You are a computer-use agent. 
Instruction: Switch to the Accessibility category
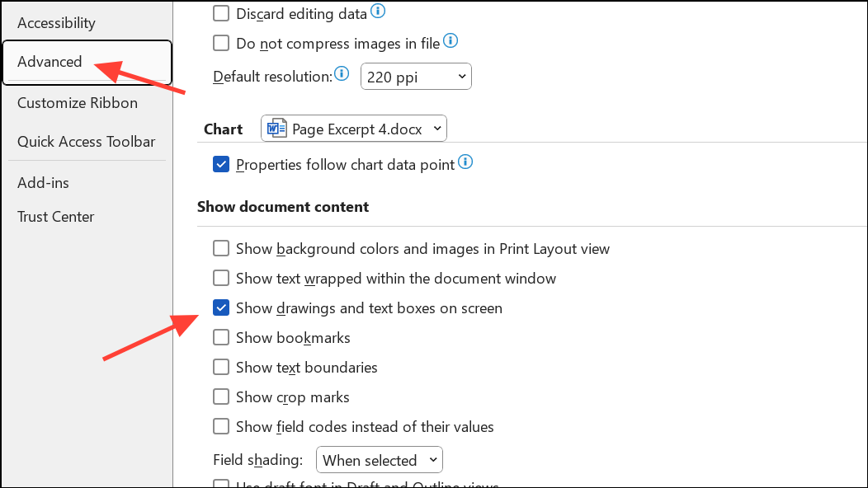[x=56, y=22]
